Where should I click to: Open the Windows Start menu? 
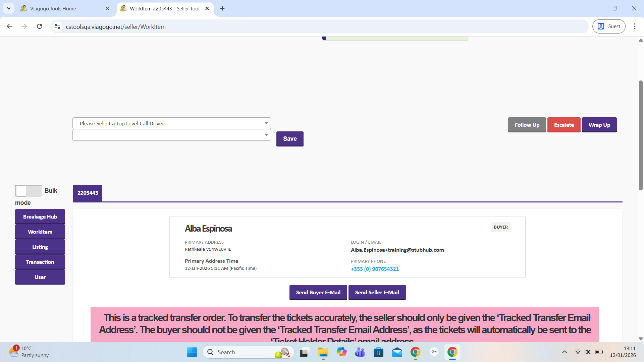[x=192, y=352]
